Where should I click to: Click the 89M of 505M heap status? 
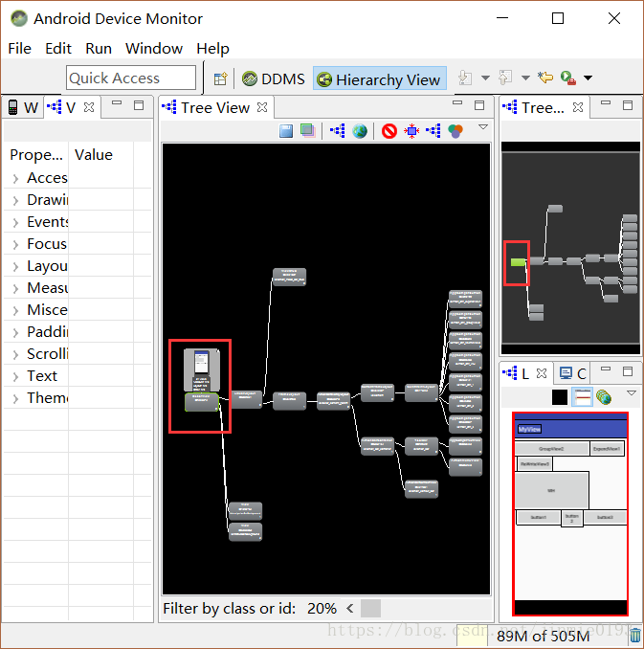[x=543, y=637]
